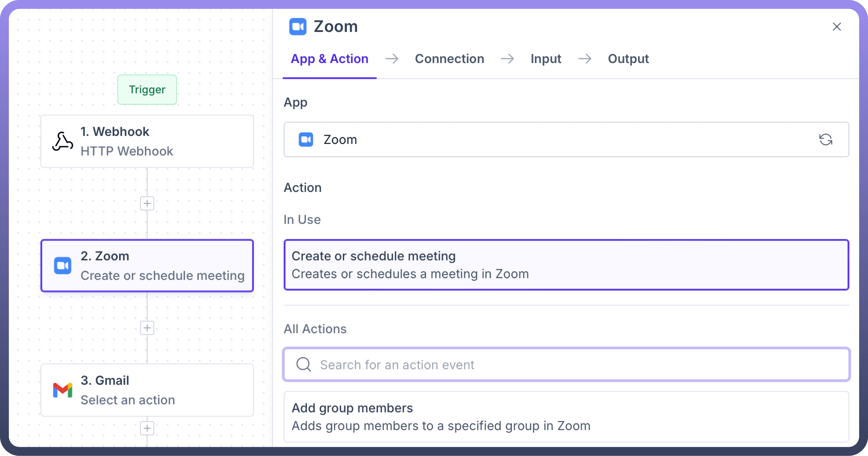
Task: Add a step between Webhook and Zoom
Action: click(147, 203)
